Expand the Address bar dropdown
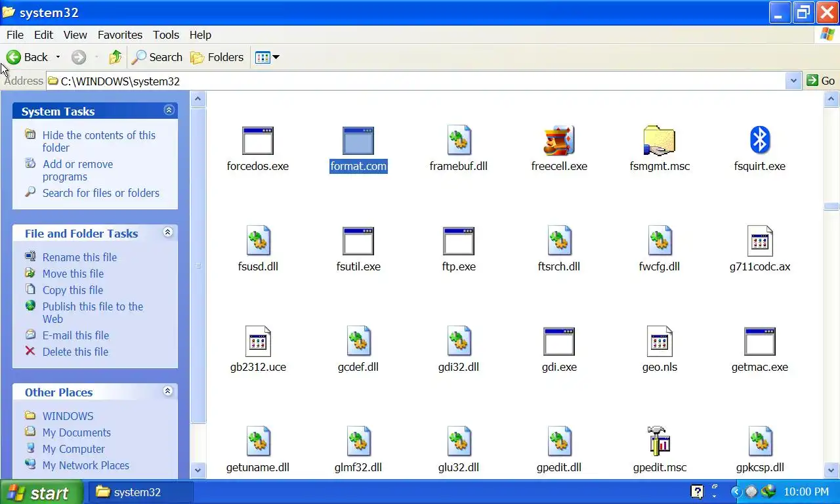 tap(793, 81)
